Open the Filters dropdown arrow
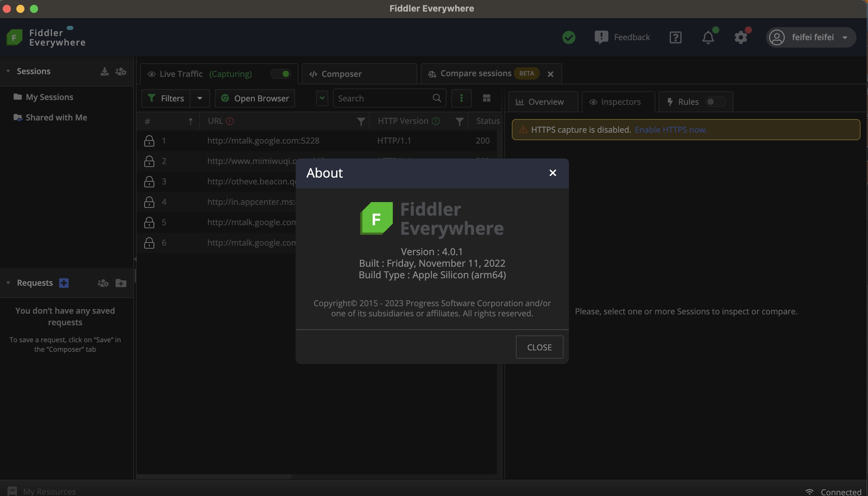The width and height of the screenshot is (868, 496). [x=200, y=98]
